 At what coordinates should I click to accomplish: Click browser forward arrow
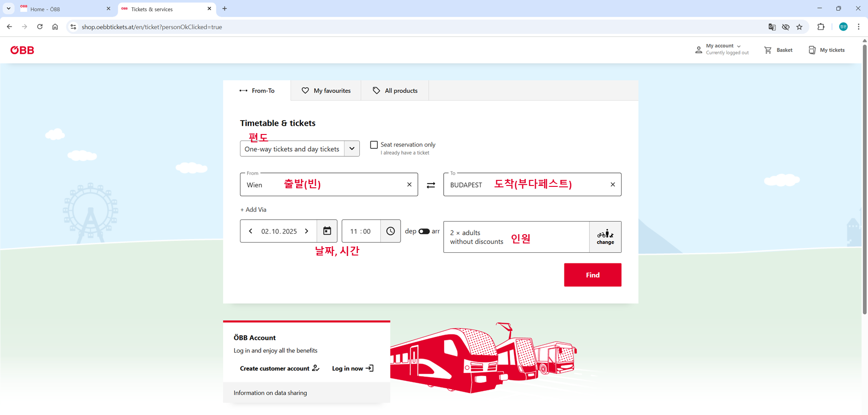tap(25, 27)
